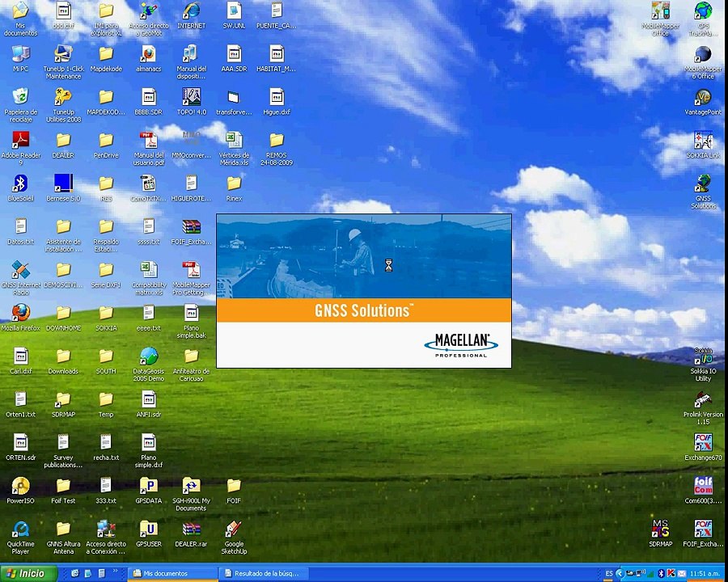728x582 pixels.
Task: Click the Bluetooth tray icon
Action: 661,574
